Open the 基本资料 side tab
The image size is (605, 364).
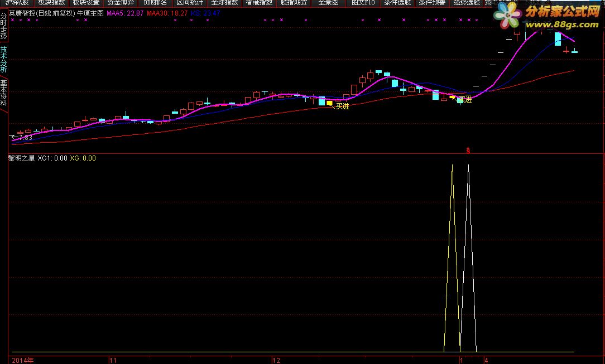pyautogui.click(x=3, y=93)
